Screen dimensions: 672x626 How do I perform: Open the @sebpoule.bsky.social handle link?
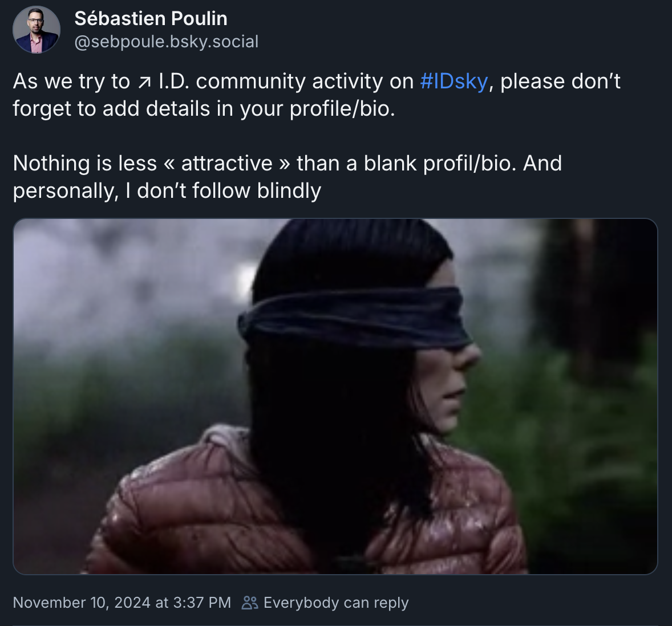pos(167,42)
